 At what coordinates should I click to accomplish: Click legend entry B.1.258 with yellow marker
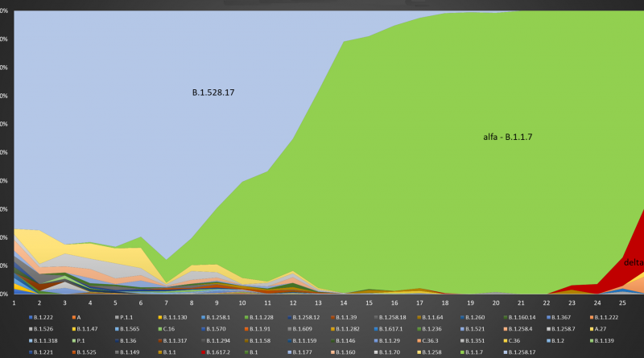[429, 352]
